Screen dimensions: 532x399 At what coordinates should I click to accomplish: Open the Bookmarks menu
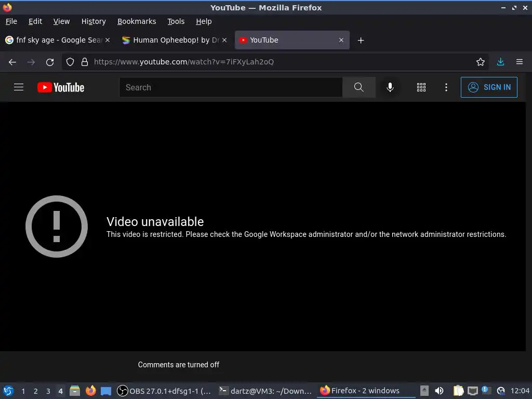[137, 21]
